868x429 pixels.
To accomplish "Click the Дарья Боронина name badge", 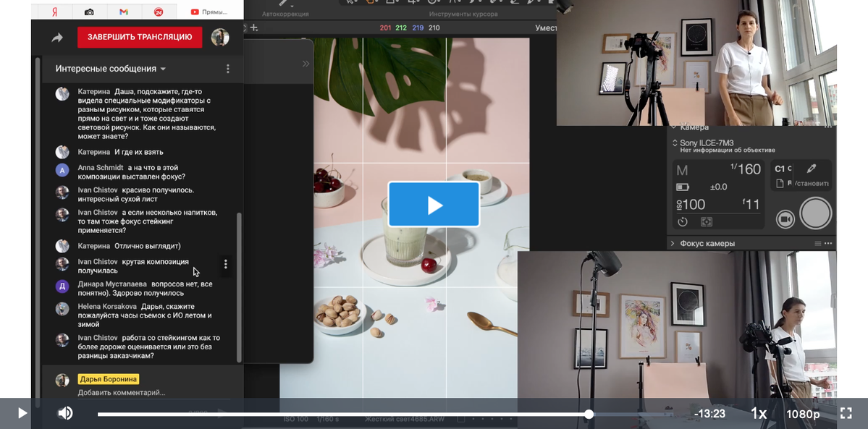I will (x=109, y=379).
